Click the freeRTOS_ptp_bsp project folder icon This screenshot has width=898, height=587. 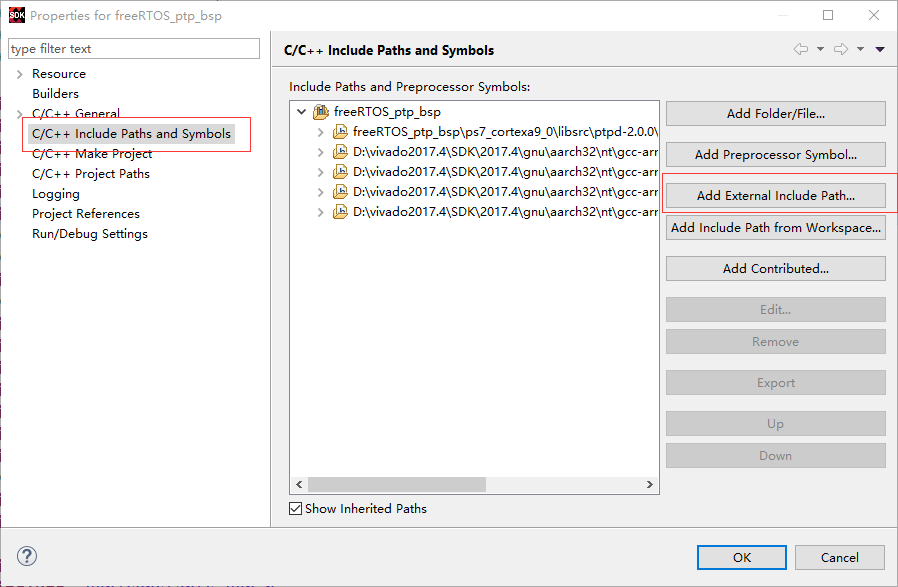[x=321, y=112]
